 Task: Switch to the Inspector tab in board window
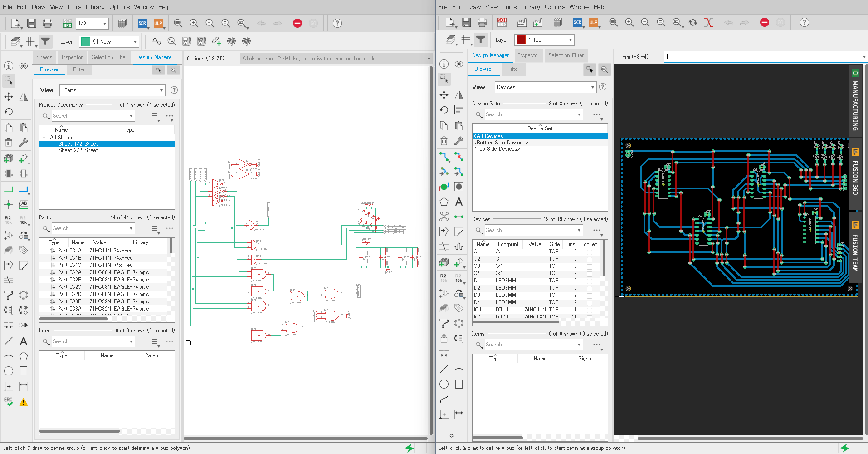pyautogui.click(x=528, y=55)
